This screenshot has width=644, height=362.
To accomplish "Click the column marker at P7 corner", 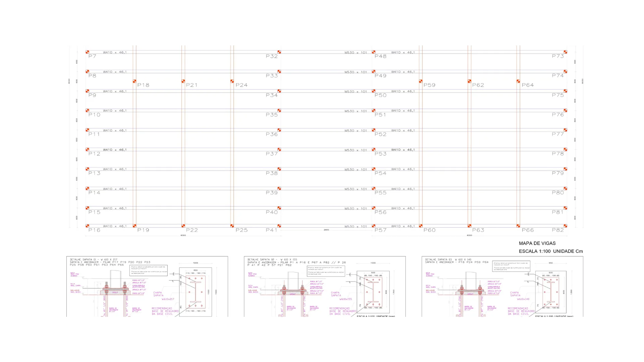I will click(x=87, y=52).
